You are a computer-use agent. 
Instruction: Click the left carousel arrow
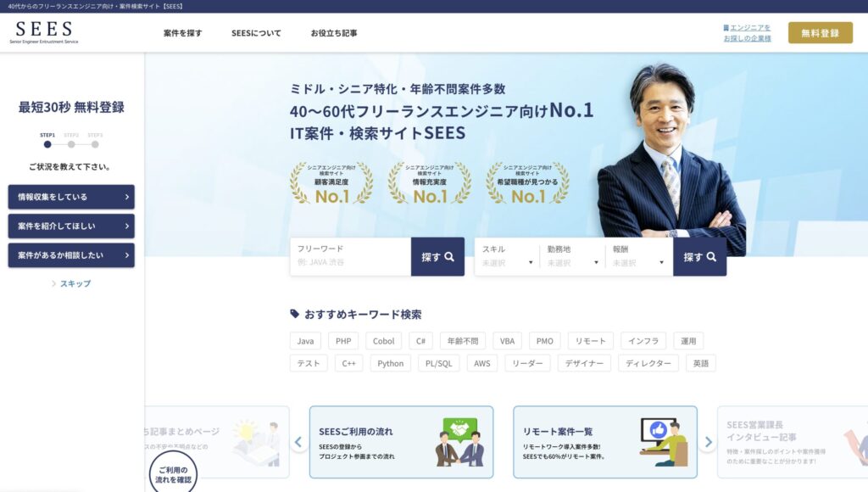point(298,442)
